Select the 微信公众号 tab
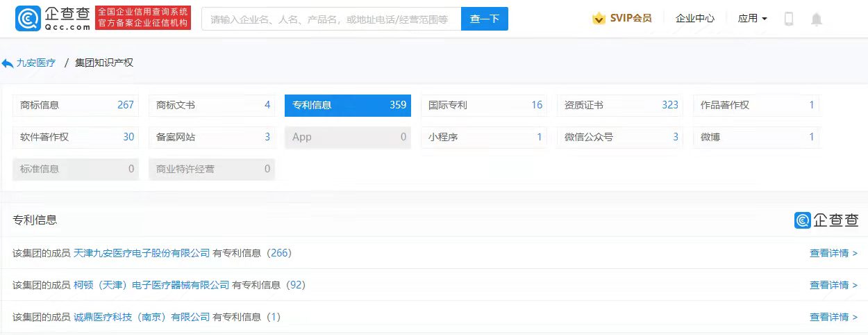The image size is (868, 335). tap(620, 137)
